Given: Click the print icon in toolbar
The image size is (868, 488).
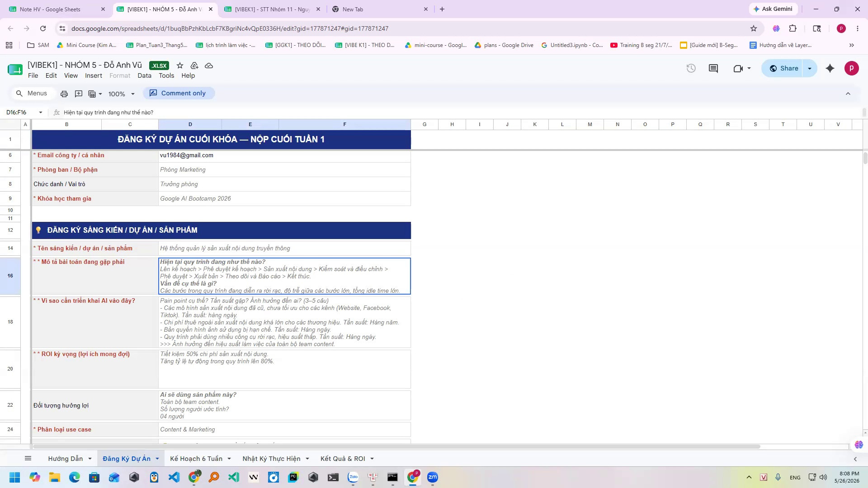Looking at the screenshot, I should pyautogui.click(x=64, y=94).
